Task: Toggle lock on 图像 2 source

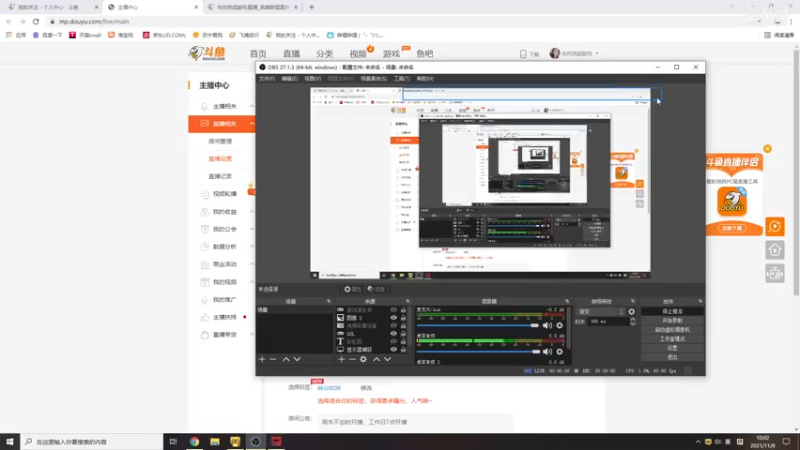Action: click(x=403, y=318)
